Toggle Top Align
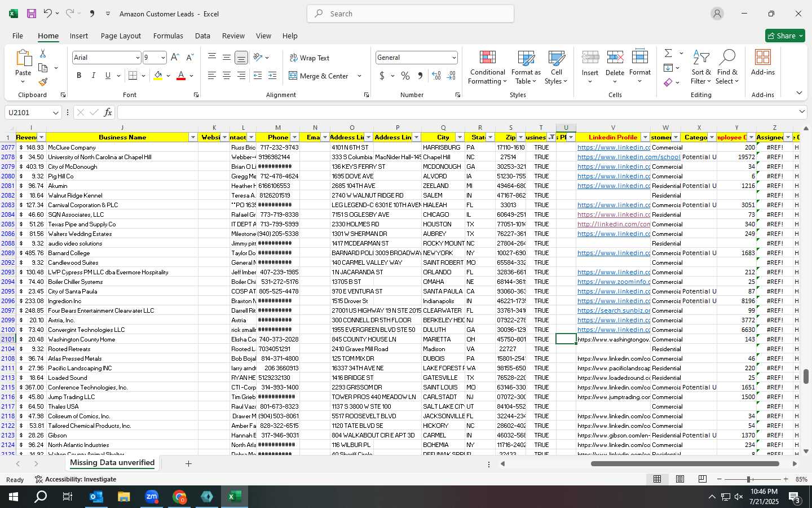 click(212, 57)
